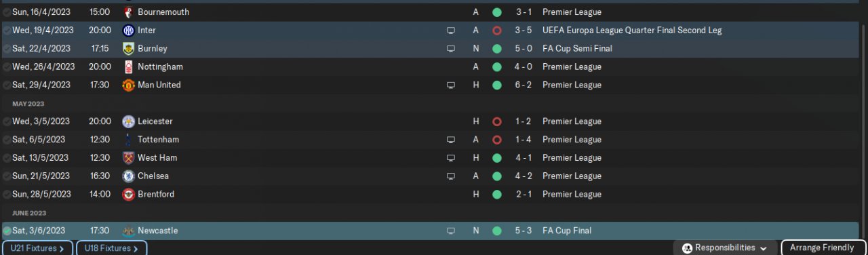Toggle the checkmark on Newcastle FA Cup Final row
The height and width of the screenshot is (255, 868).
tap(7, 231)
